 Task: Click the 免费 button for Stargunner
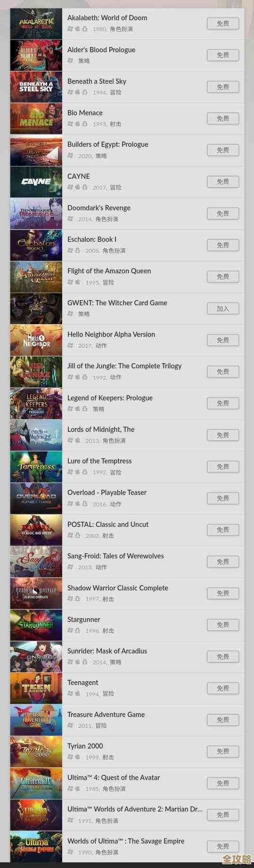point(223,625)
